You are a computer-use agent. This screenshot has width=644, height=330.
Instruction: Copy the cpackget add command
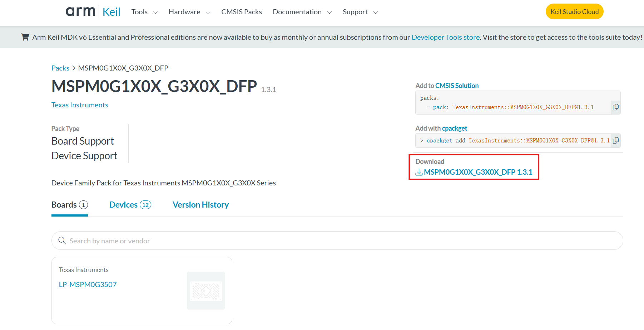pos(616,140)
